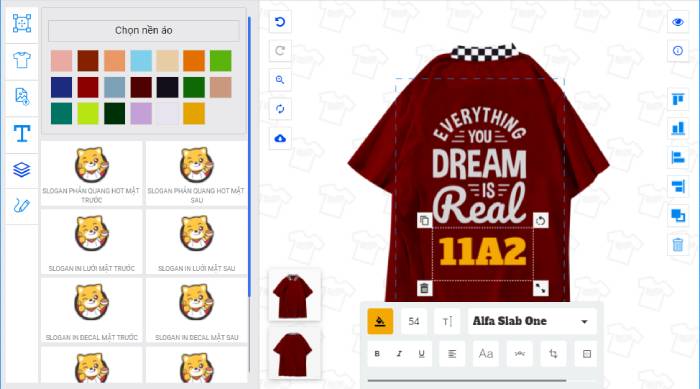The height and width of the screenshot is (389, 700).
Task: Select the Everything You Dream graphic
Action: coord(479,166)
